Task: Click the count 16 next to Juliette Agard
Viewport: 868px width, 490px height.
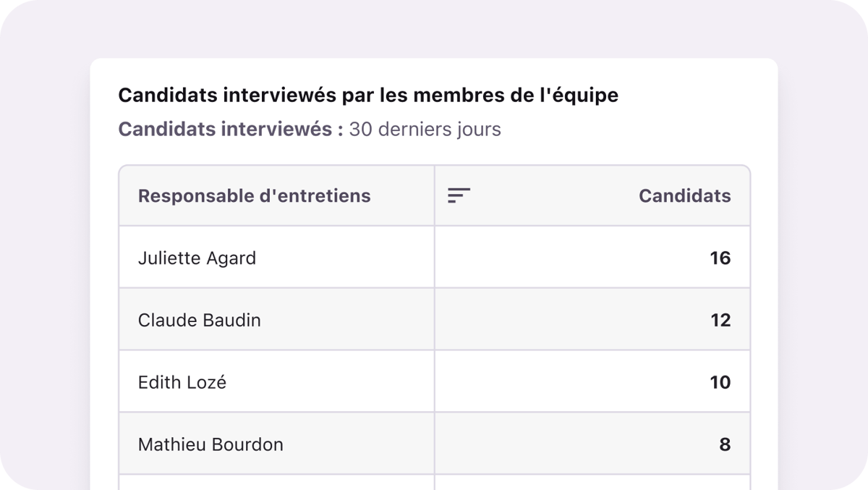Action: tap(722, 258)
